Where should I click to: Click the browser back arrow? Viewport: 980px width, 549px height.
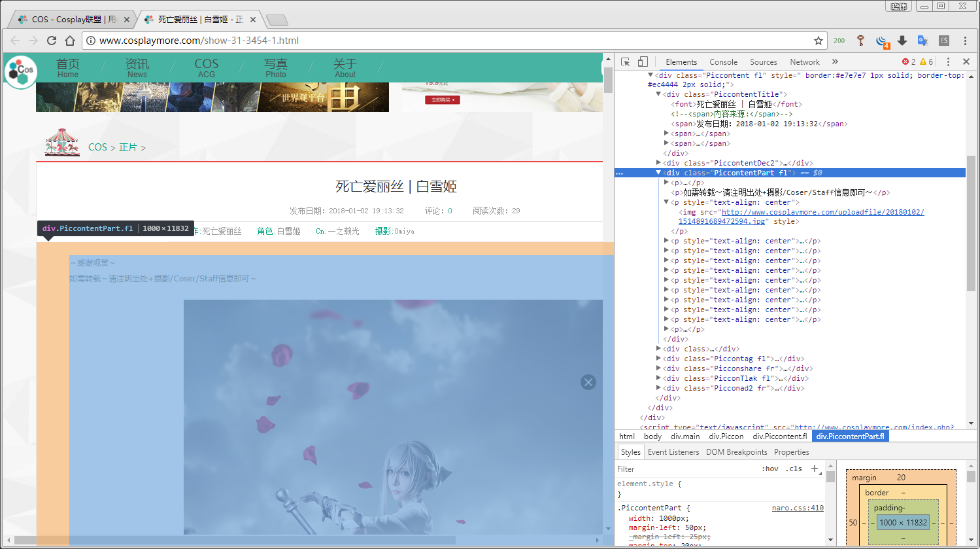coord(15,41)
